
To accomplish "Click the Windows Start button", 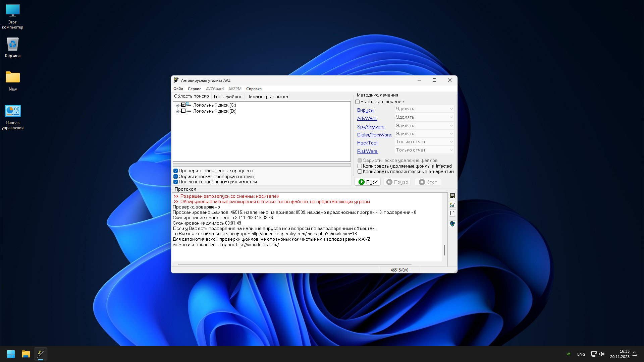I will tap(11, 354).
